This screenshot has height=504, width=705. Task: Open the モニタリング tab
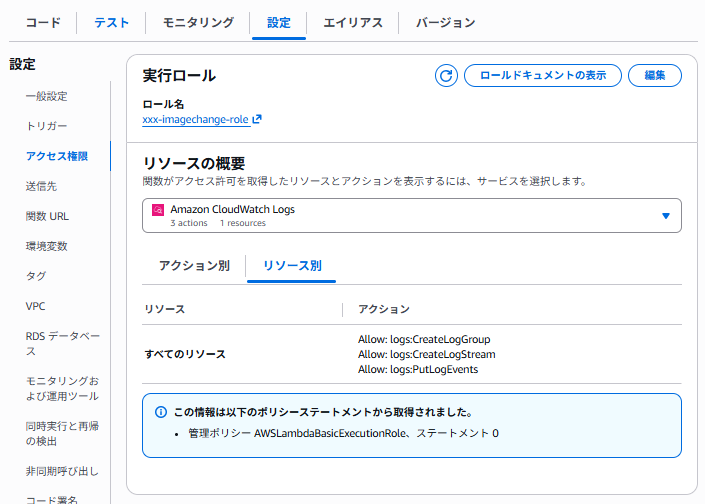(198, 22)
